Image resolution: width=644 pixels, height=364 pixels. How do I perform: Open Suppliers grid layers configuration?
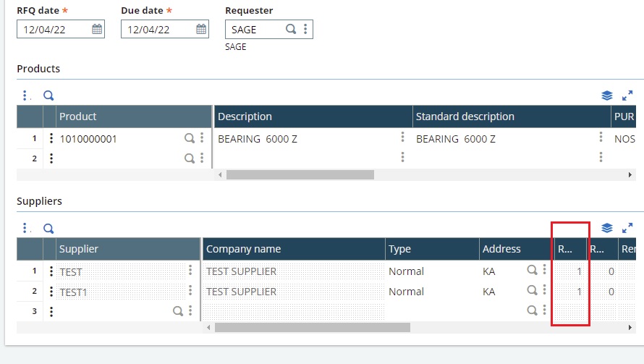606,228
